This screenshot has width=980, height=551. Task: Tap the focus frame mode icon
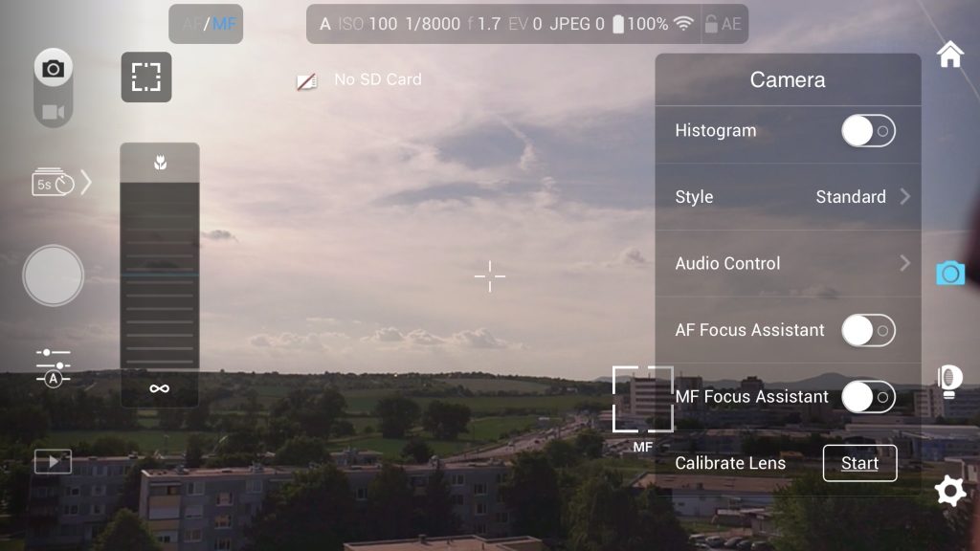tap(145, 77)
